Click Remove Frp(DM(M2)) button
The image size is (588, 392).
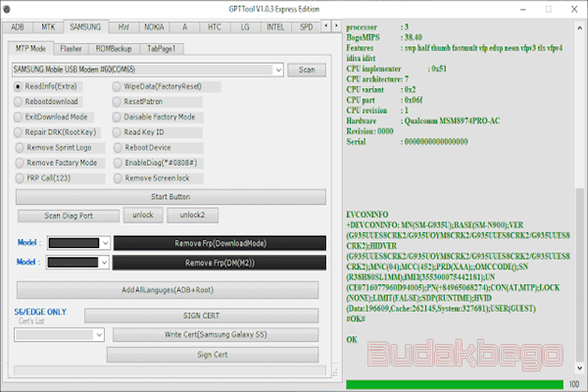(x=220, y=263)
